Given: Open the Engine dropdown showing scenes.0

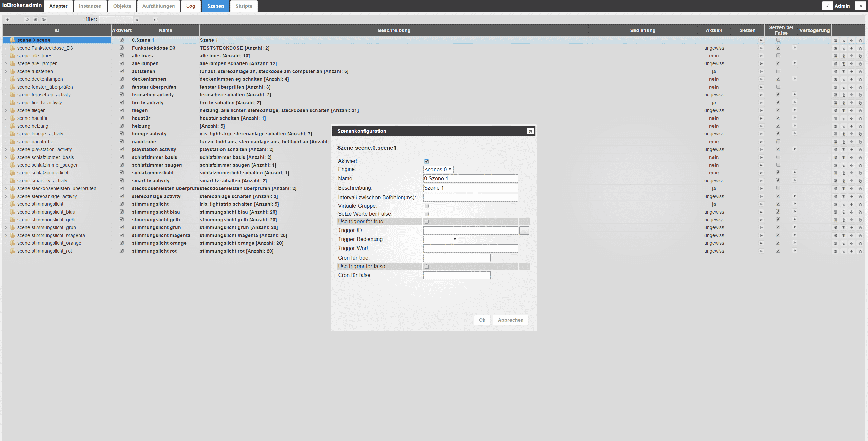Looking at the screenshot, I should (438, 169).
